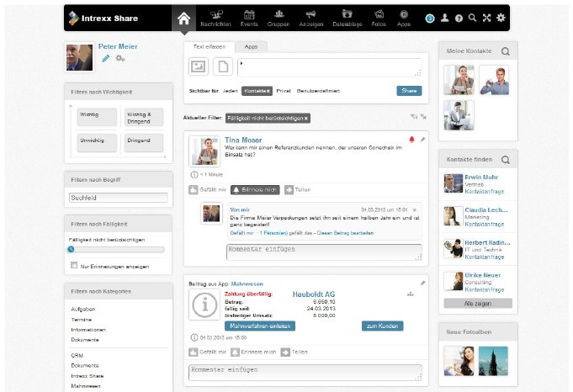
Task: Open Anzeigen in the top navigation
Action: coord(311,19)
